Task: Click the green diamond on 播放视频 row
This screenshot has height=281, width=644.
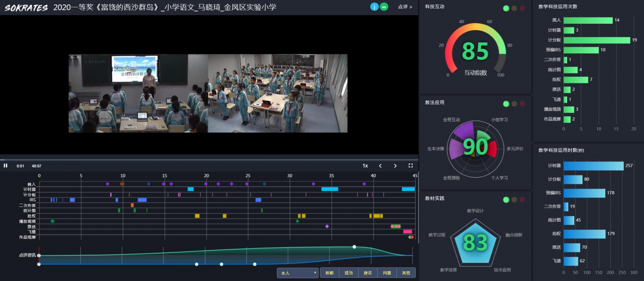Action: [52, 221]
